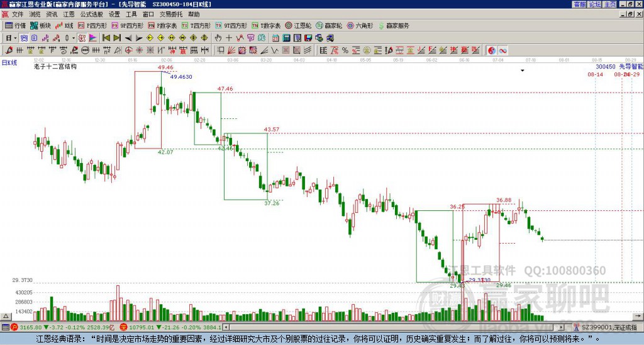Image resolution: width=644 pixels, height=345 pixels.
Task: Open the 9P四方形 tool
Action: click(x=127, y=25)
